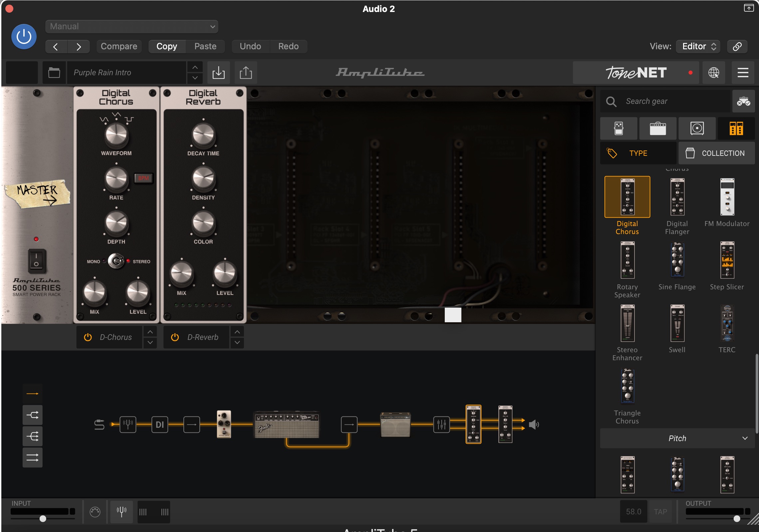The width and height of the screenshot is (759, 532).
Task: Switch to the TYPE tab
Action: coord(638,153)
